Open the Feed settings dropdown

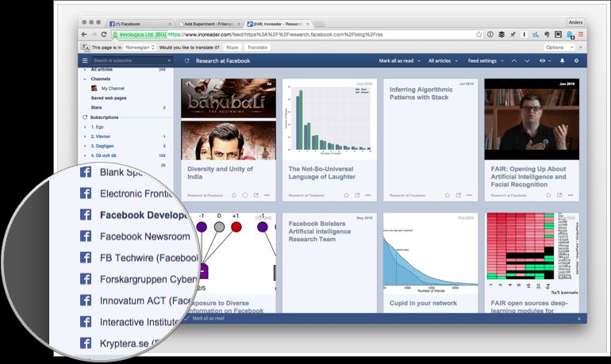(485, 60)
